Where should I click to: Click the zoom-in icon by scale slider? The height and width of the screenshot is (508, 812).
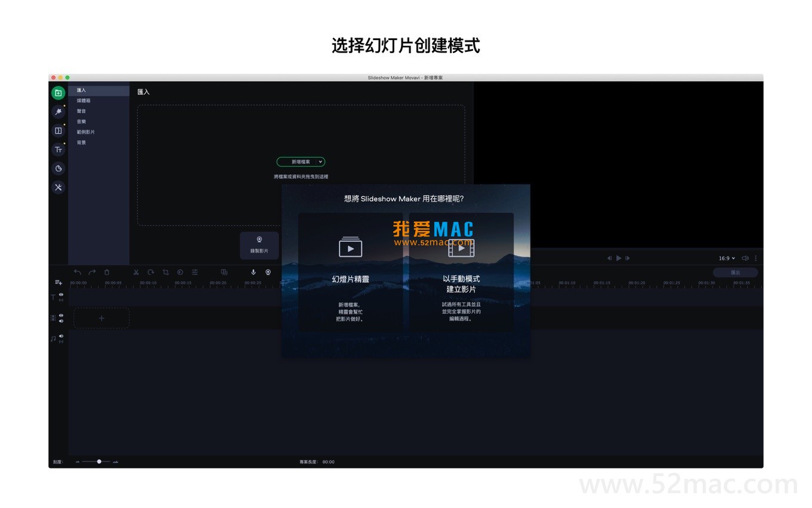click(116, 462)
